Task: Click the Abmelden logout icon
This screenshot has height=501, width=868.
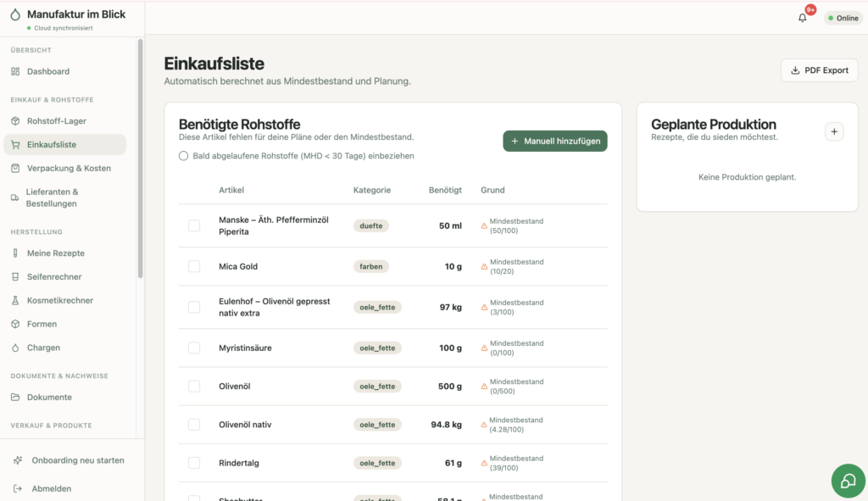Action: 18,488
